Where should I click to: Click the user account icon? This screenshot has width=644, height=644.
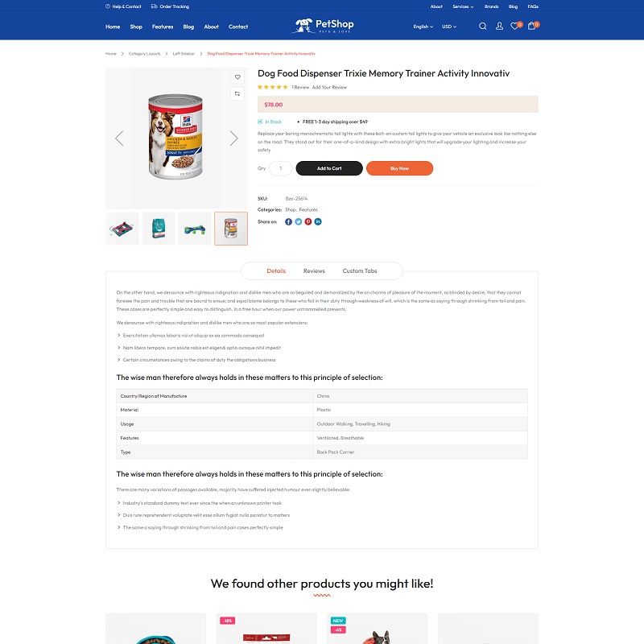pyautogui.click(x=499, y=27)
